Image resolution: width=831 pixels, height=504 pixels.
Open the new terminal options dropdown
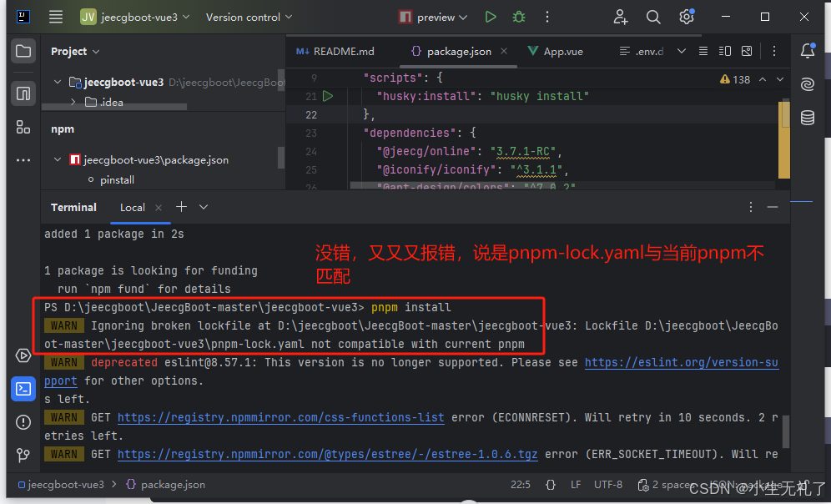204,207
